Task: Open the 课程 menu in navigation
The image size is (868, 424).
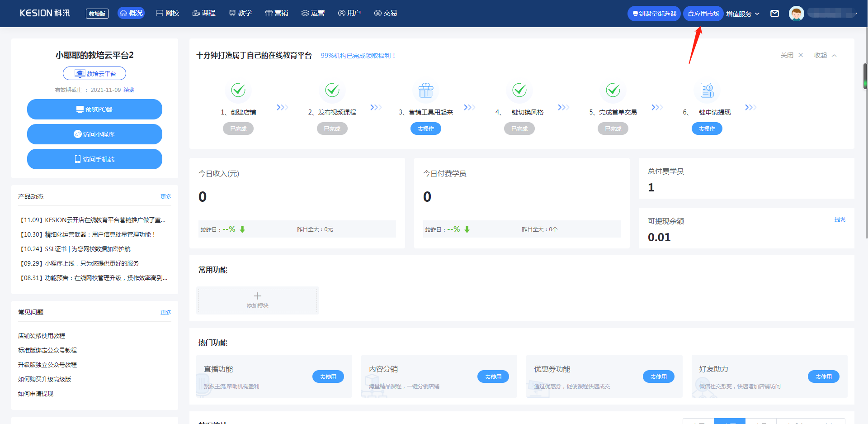Action: click(x=204, y=13)
